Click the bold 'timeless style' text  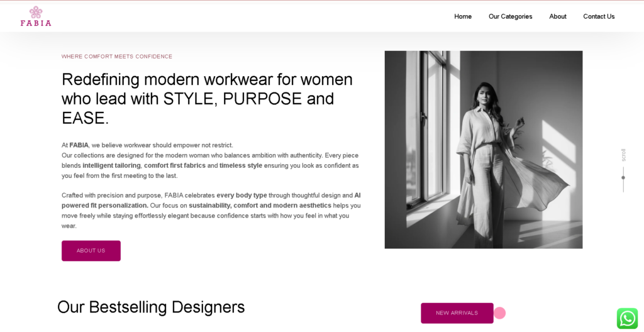coord(241,165)
